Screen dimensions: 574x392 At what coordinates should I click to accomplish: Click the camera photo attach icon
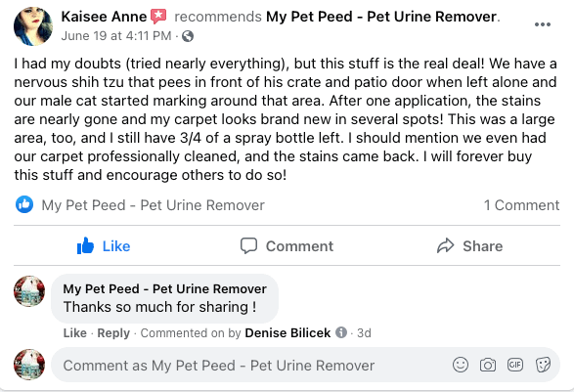pyautogui.click(x=488, y=365)
